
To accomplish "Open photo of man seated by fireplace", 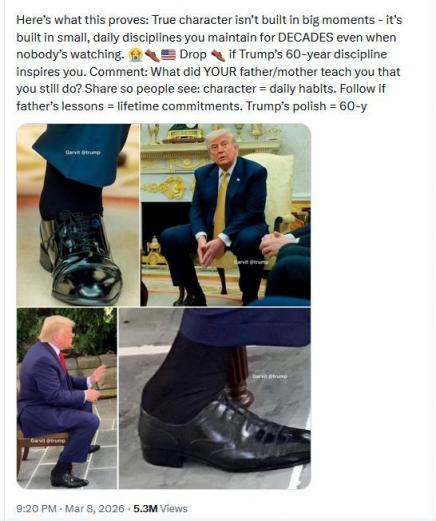I will coord(226,215).
